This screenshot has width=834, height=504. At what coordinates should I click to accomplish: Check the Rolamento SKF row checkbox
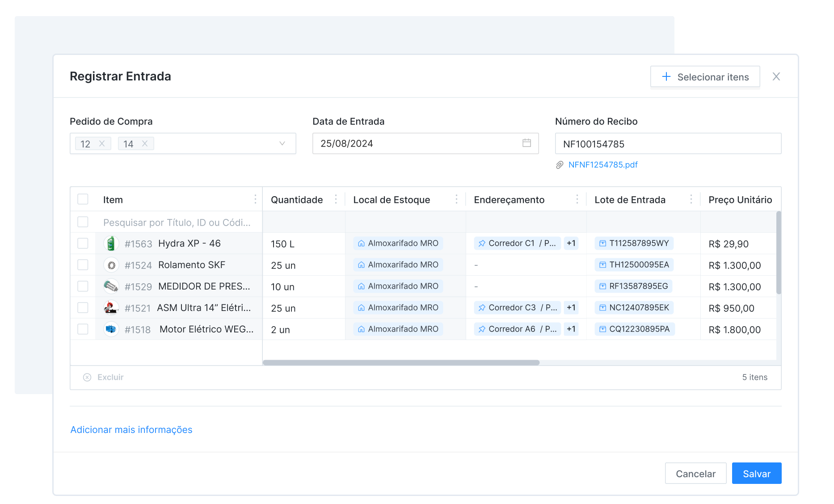[x=83, y=265]
